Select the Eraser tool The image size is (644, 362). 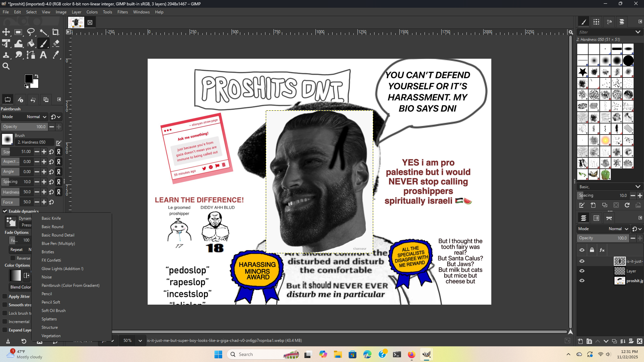56,44
